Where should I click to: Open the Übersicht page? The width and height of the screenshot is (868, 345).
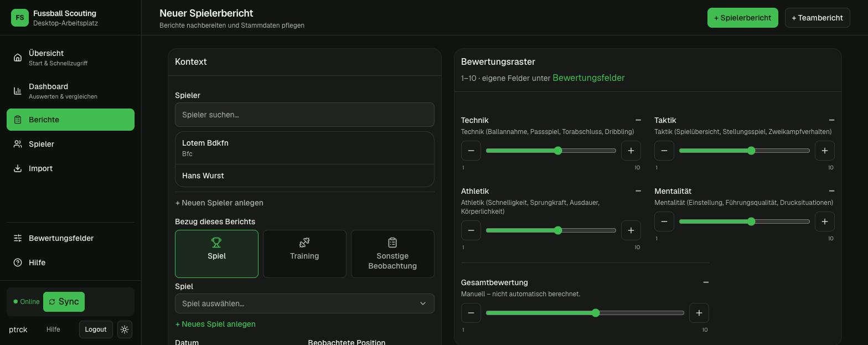[x=70, y=58]
